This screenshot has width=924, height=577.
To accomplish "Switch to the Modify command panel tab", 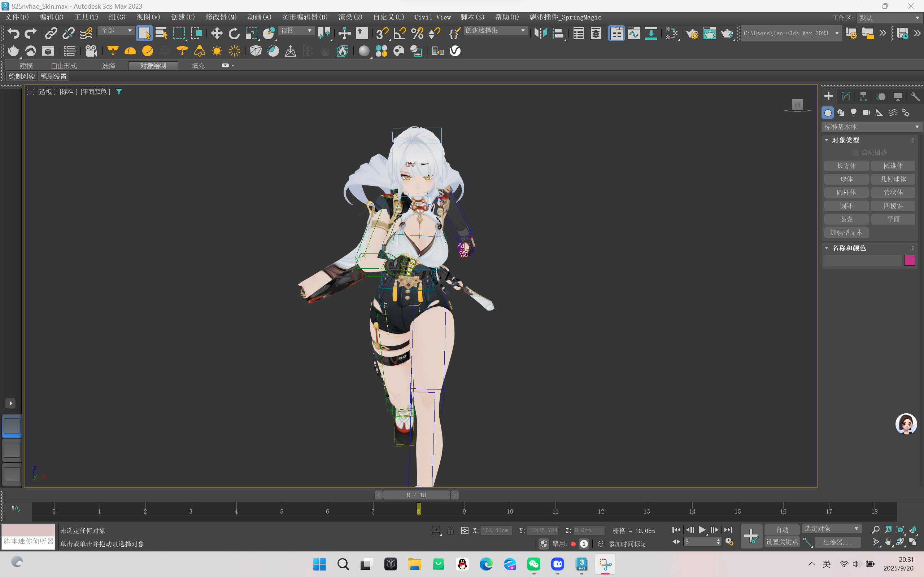I will [x=846, y=97].
